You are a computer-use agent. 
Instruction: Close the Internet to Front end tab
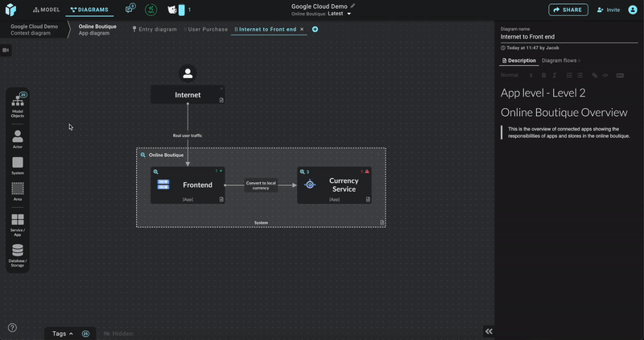click(302, 29)
